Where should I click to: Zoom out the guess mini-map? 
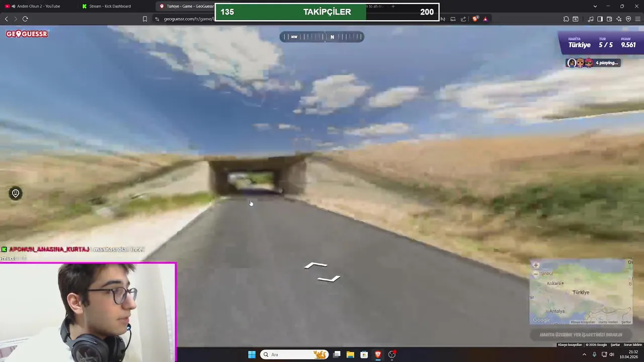point(536,274)
